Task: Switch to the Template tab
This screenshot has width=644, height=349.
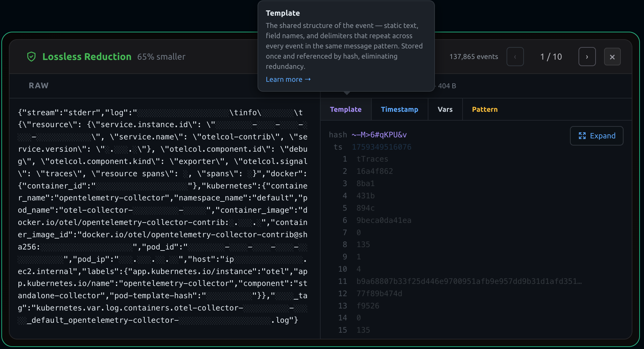Action: click(x=346, y=109)
